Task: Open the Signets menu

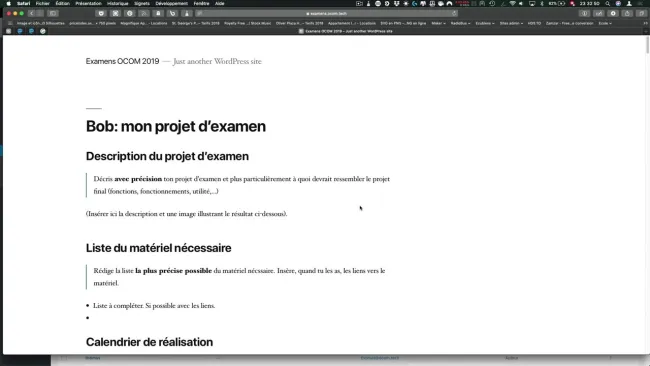Action: [x=142, y=3]
